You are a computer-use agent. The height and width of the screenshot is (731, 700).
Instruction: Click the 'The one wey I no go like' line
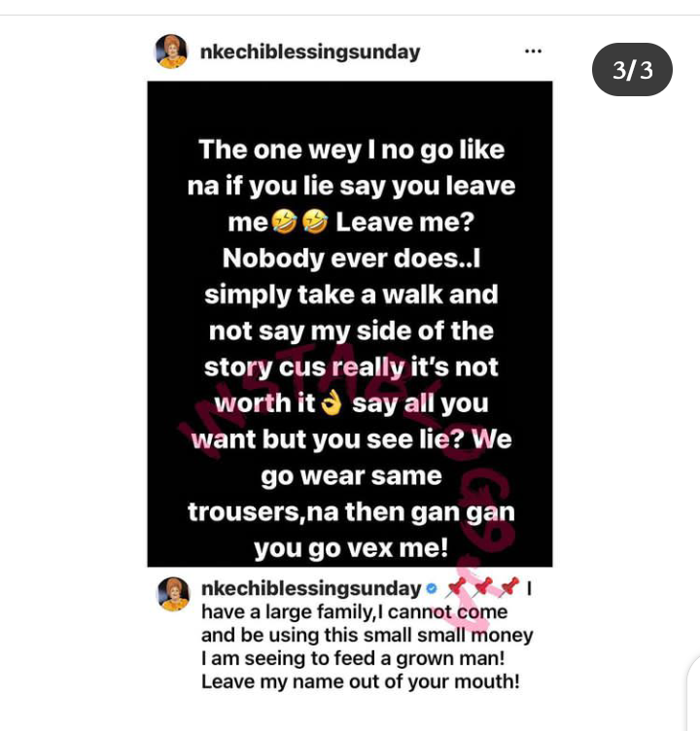[x=352, y=150]
